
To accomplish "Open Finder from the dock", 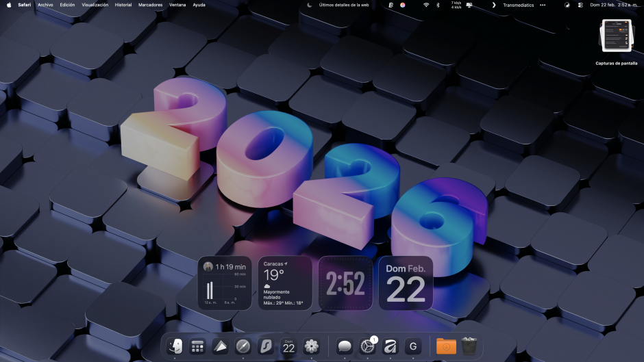I will (x=174, y=346).
